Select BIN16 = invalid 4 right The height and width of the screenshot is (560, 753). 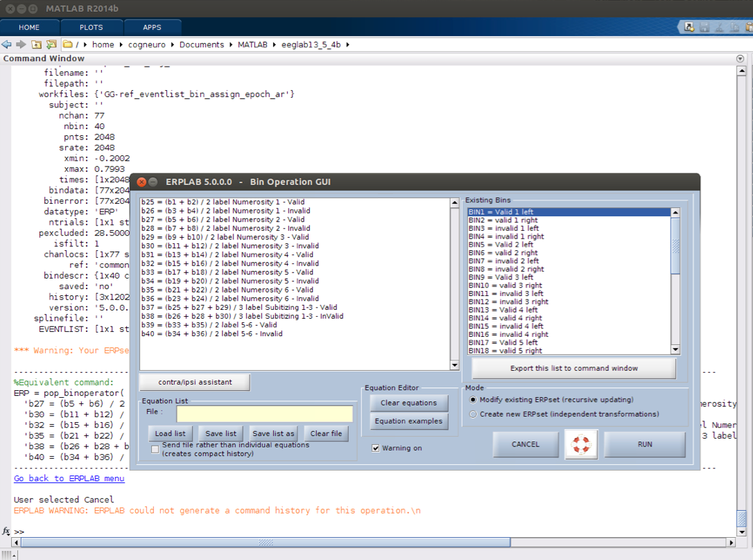click(569, 334)
